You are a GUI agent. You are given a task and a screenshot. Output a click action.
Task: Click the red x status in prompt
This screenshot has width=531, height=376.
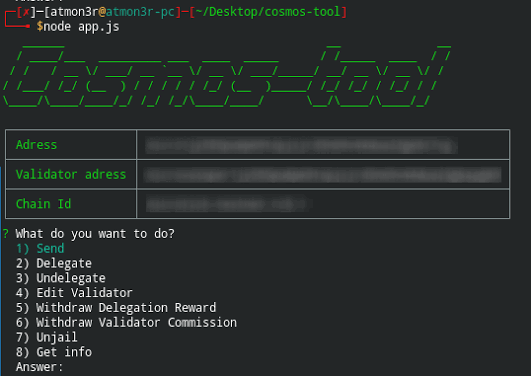(26, 13)
